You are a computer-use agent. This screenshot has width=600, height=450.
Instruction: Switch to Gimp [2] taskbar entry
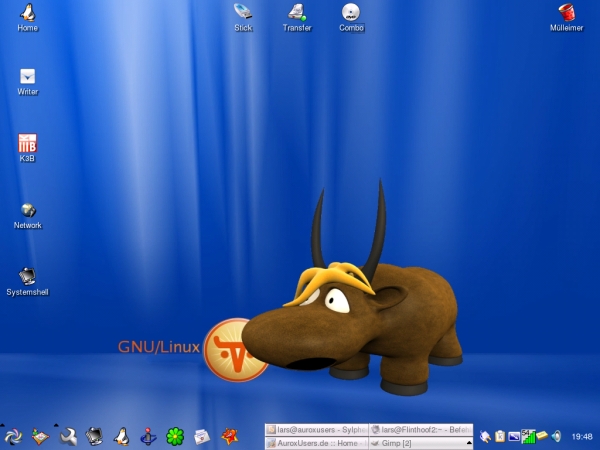421,443
